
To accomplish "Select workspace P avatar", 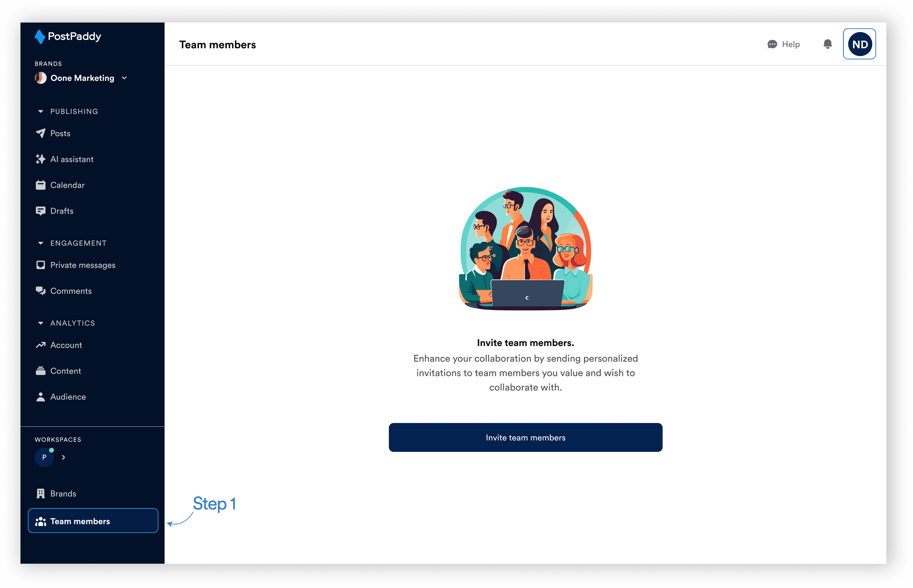I will point(44,457).
